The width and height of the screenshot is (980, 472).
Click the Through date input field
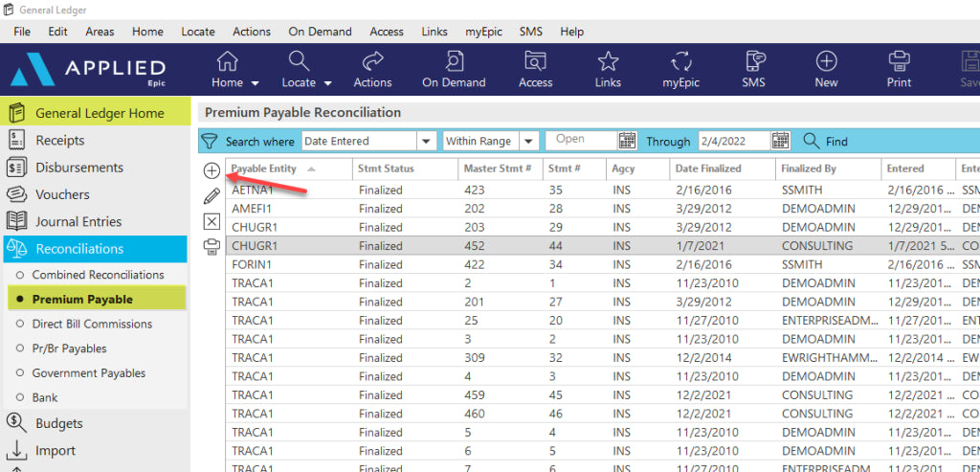733,142
